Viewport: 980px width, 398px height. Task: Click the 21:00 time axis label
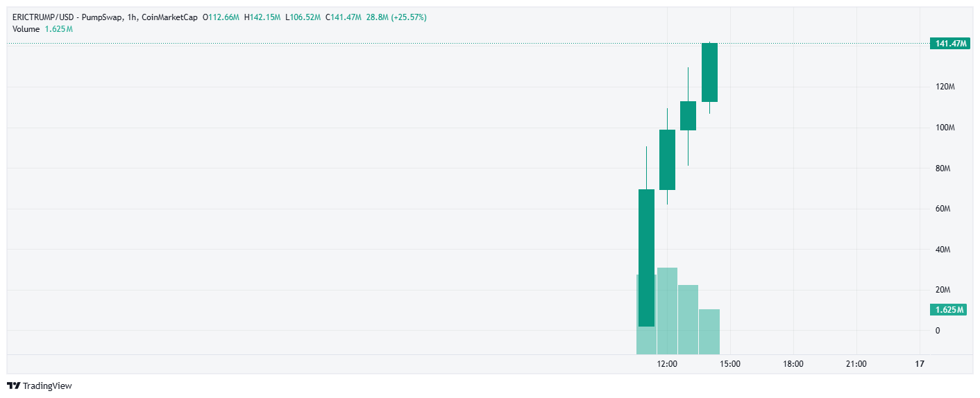click(856, 363)
